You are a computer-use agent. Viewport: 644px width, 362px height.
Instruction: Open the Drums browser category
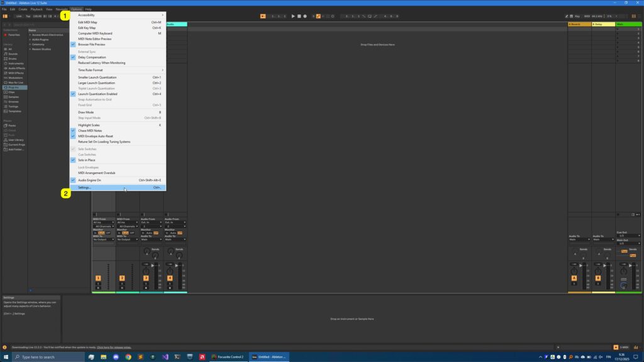(x=18, y=57)
